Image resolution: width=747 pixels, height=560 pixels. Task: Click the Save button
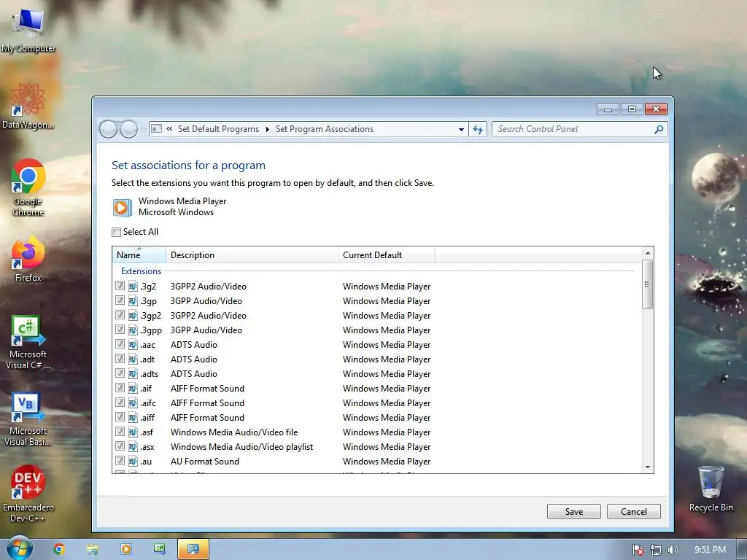click(574, 511)
